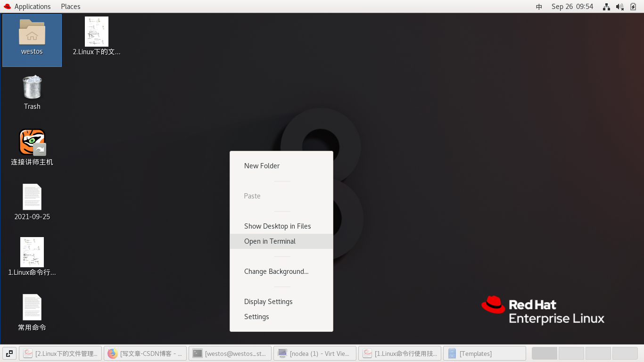Viewport: 644px width, 362px height.
Task: Click the battery power icon in top bar
Action: tap(633, 7)
